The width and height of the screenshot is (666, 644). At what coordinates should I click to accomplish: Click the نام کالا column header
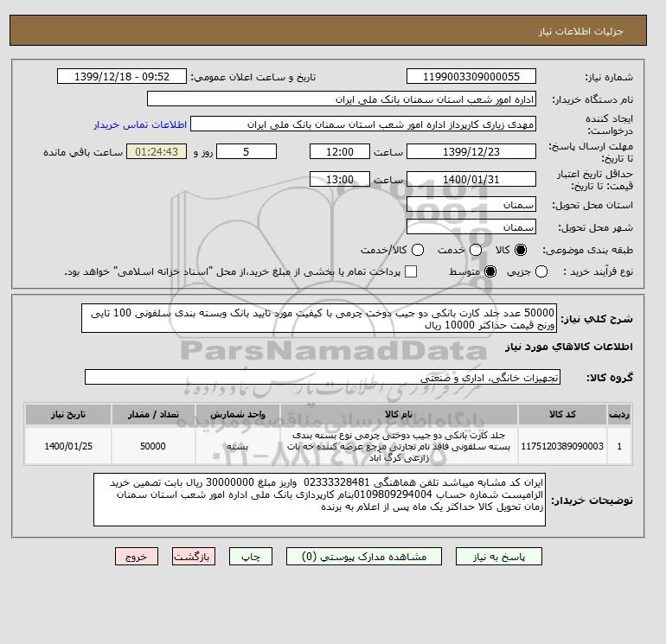click(x=399, y=414)
